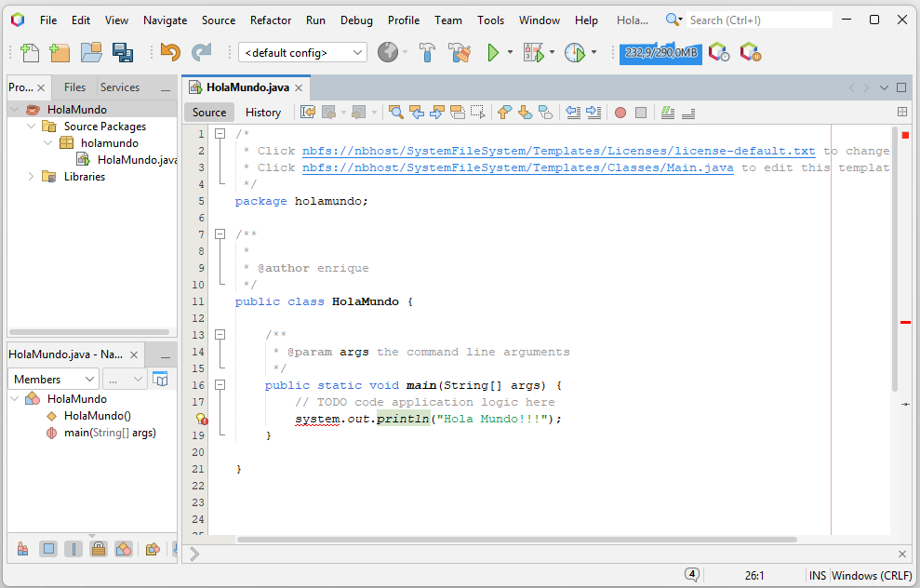Screen dimensions: 920x588
Task: Click the Find Next Occurrence icon
Action: pos(437,112)
